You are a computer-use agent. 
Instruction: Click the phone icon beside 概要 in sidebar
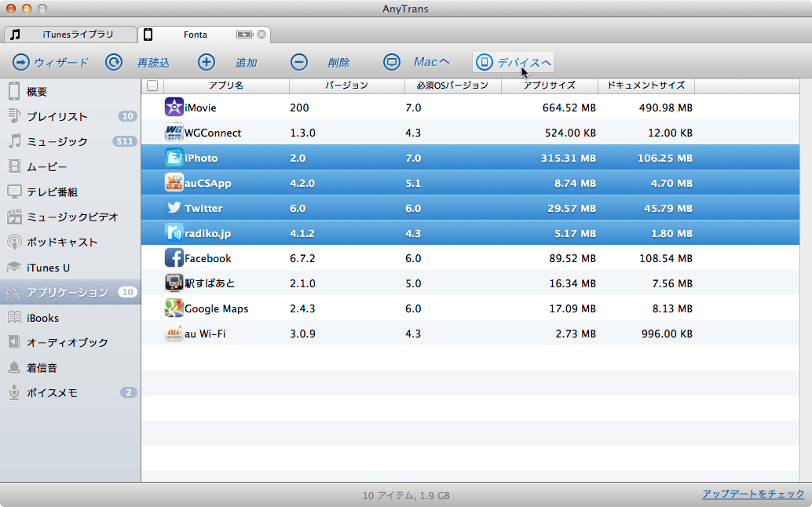coord(14,91)
